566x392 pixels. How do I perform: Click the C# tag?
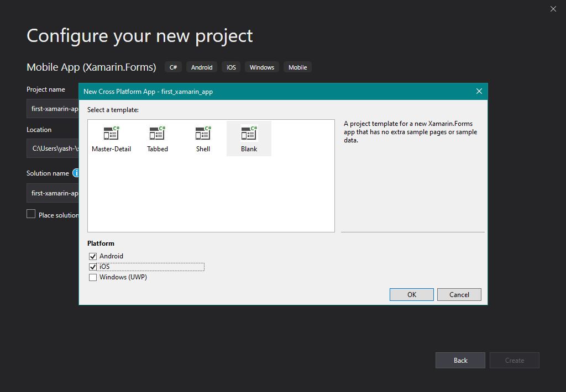click(173, 67)
